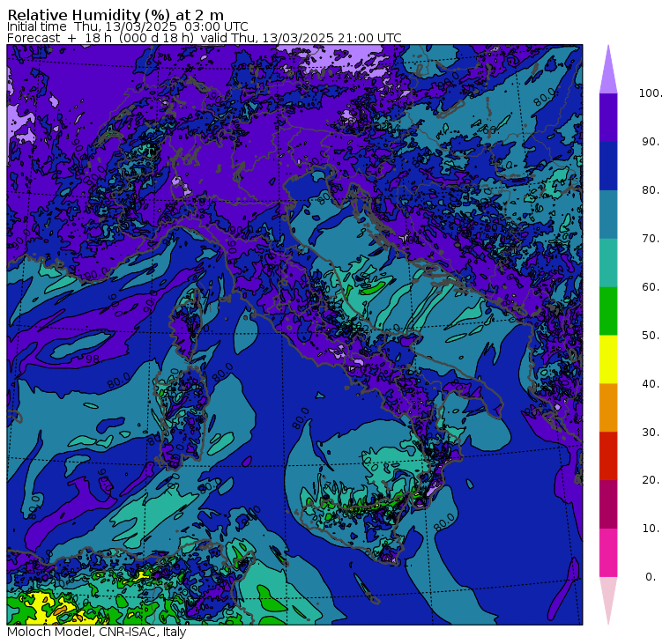Click the title 'Relative Humidity (%) at 2 m'
This screenshot has height=644, width=670.
point(115,14)
